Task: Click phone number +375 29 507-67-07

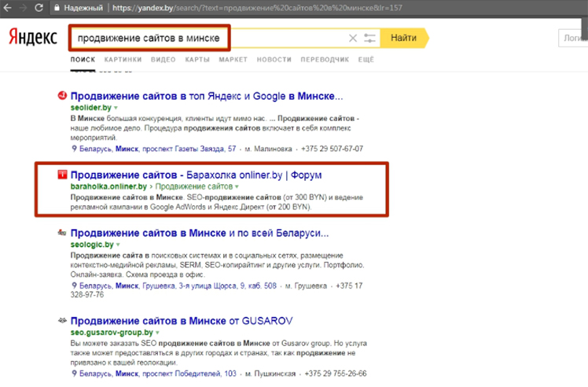Action: click(332, 149)
